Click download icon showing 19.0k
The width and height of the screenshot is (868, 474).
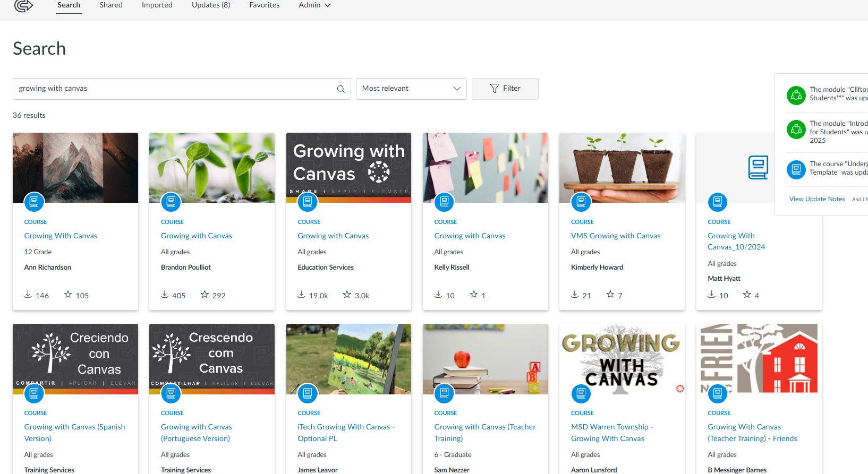tap(301, 294)
